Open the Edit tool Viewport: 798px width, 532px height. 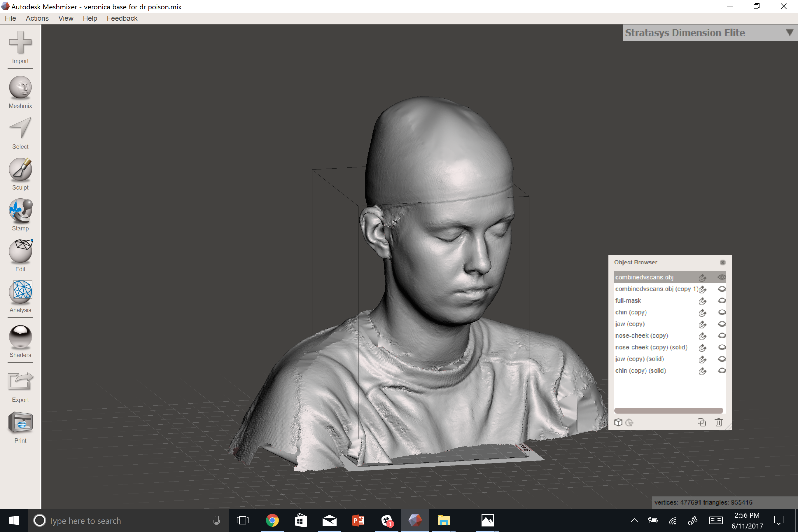pyautogui.click(x=20, y=251)
